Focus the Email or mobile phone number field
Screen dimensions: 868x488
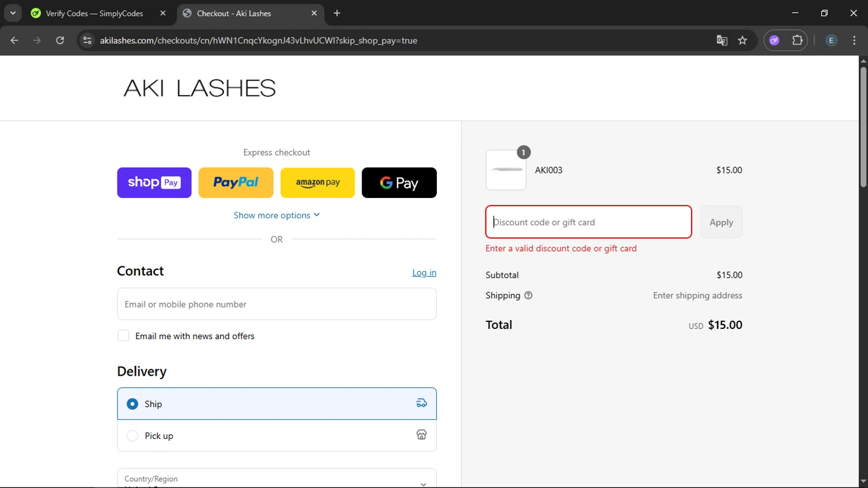pyautogui.click(x=277, y=304)
